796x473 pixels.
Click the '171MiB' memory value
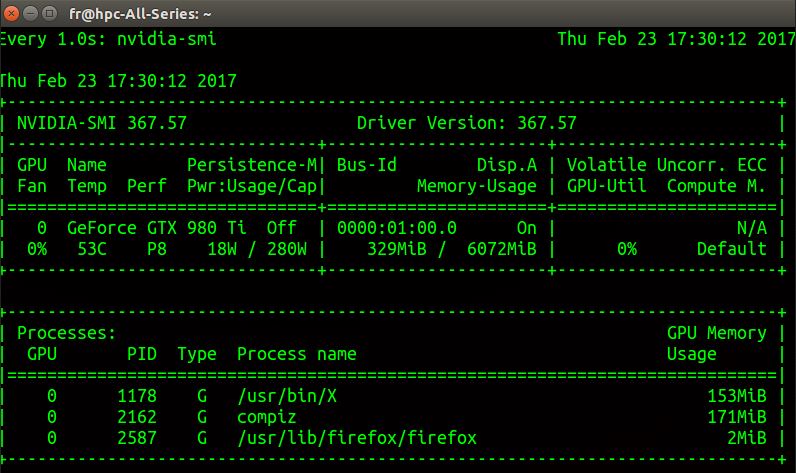pos(737,417)
